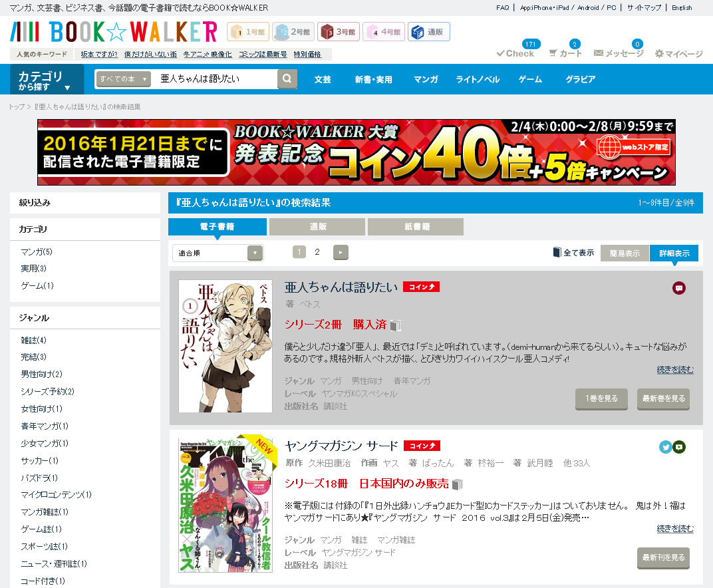Click the next page arrow button
Screen dimensions: 713x588
(341, 252)
